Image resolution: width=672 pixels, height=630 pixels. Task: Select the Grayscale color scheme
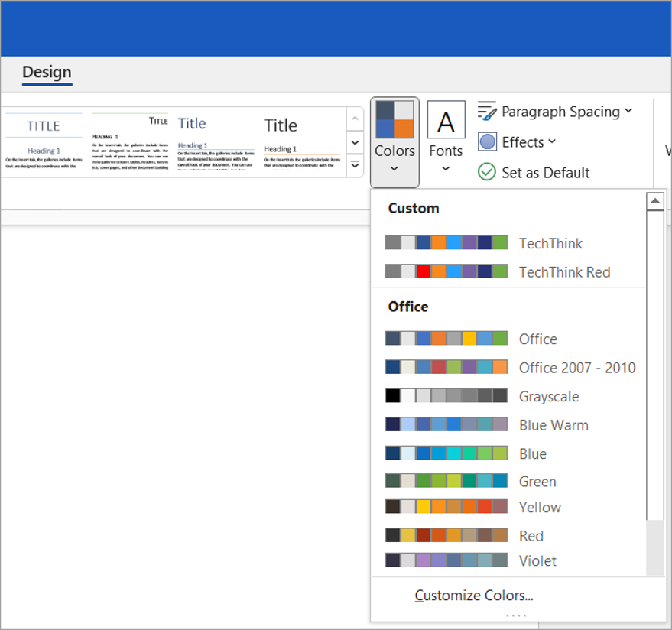point(548,396)
